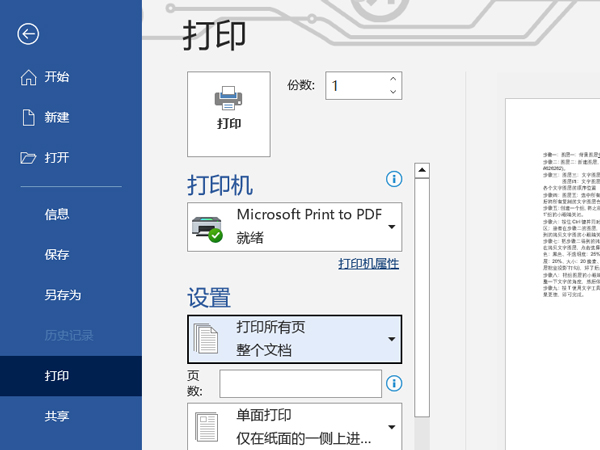This screenshot has width=600, height=450.
Task: Open the printer properties link
Action: pyautogui.click(x=368, y=264)
